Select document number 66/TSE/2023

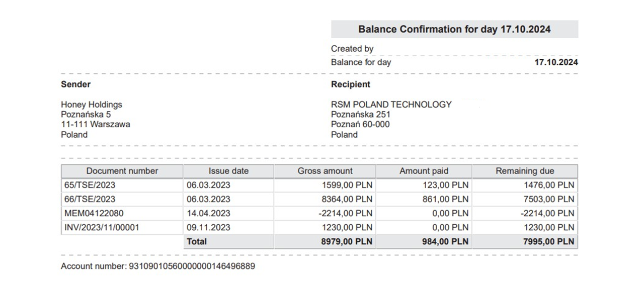point(90,199)
